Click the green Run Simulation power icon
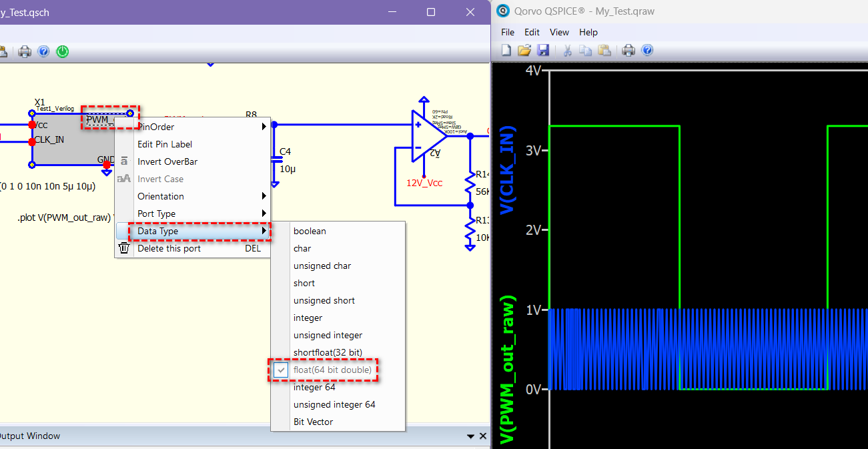The width and height of the screenshot is (868, 449). pyautogui.click(x=63, y=51)
